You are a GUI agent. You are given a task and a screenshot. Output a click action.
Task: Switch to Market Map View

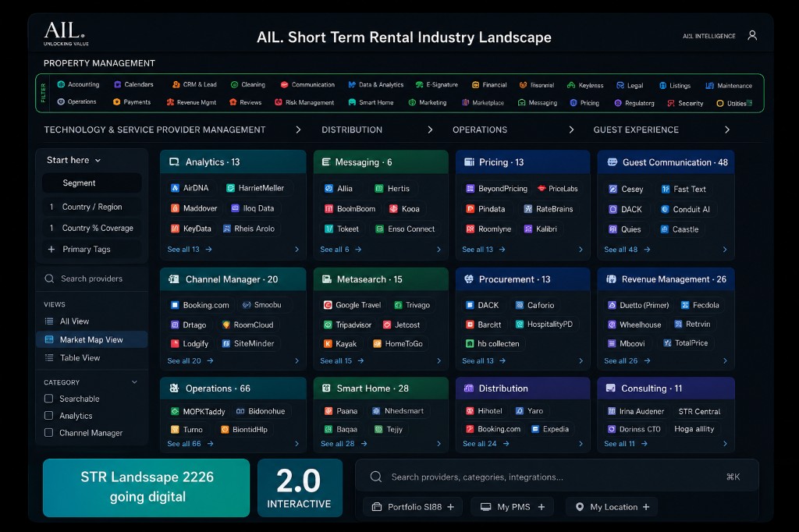click(91, 339)
